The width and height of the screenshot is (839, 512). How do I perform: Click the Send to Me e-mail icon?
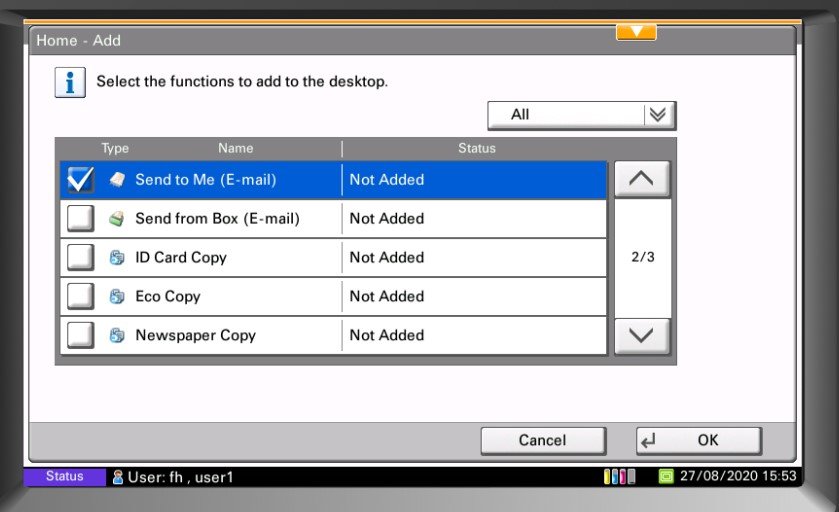[117, 180]
